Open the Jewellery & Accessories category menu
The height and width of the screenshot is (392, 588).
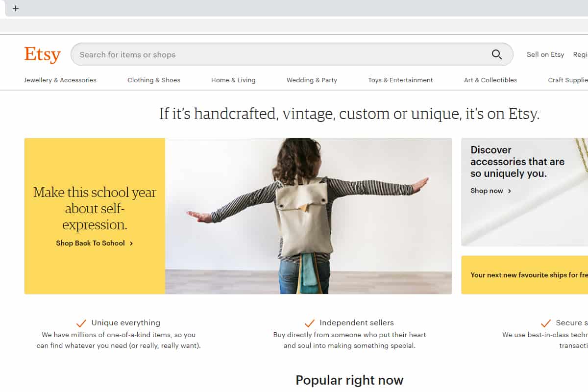coord(60,80)
